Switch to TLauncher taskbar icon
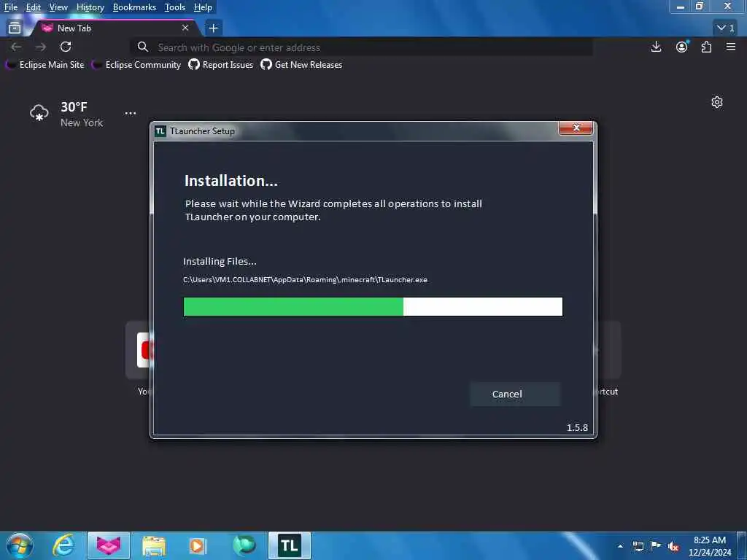The height and width of the screenshot is (560, 747). [290, 545]
